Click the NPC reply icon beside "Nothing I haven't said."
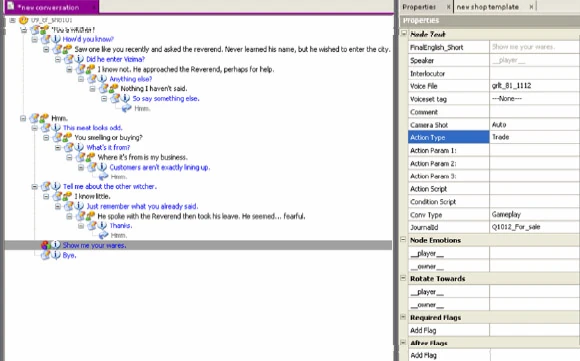This screenshot has height=361, width=580. point(114,88)
